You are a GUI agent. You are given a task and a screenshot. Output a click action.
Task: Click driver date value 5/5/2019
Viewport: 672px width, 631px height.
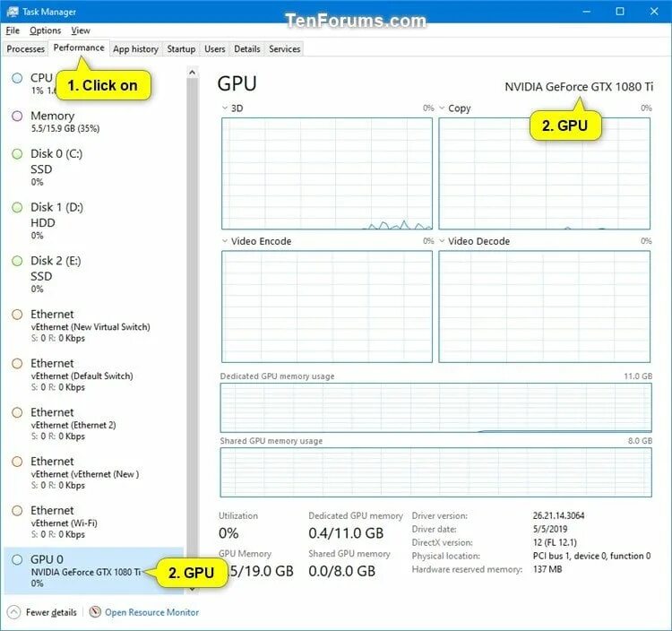550,529
